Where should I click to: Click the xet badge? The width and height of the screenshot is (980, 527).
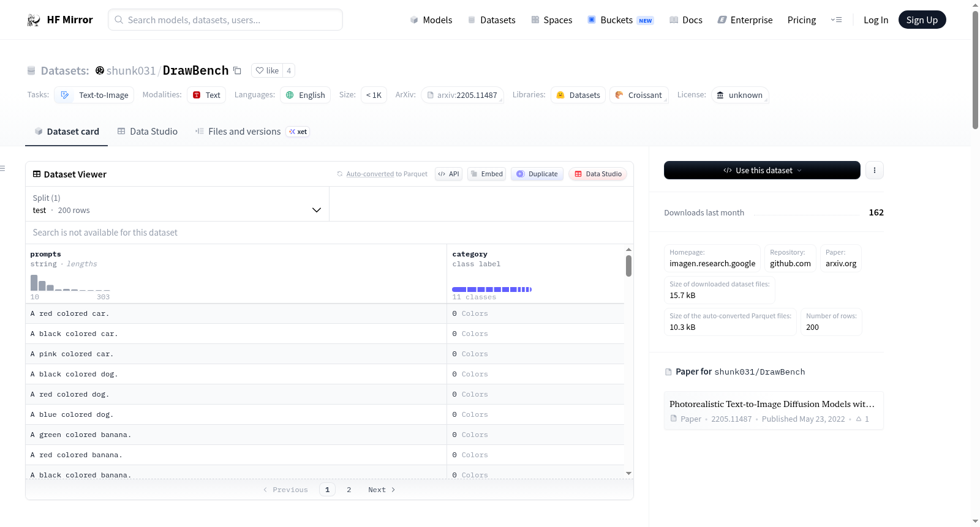(298, 132)
